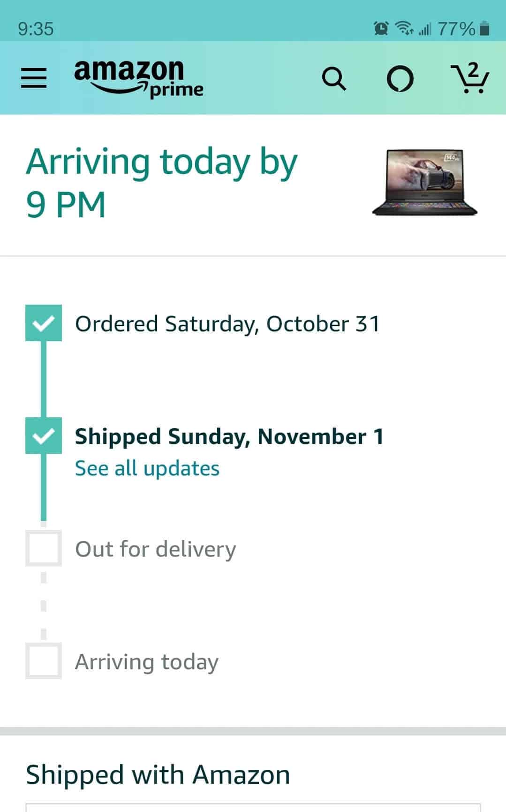
Task: Tap the 9:35 status bar clock
Action: (x=36, y=29)
